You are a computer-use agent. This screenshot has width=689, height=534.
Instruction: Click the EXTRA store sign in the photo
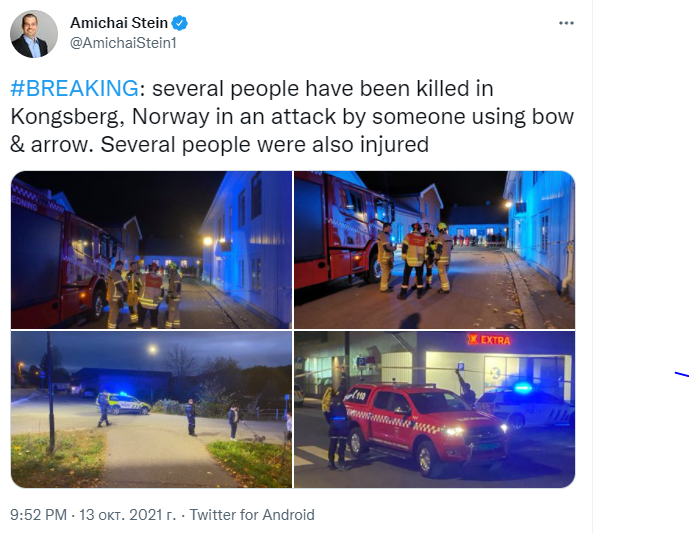(x=490, y=340)
